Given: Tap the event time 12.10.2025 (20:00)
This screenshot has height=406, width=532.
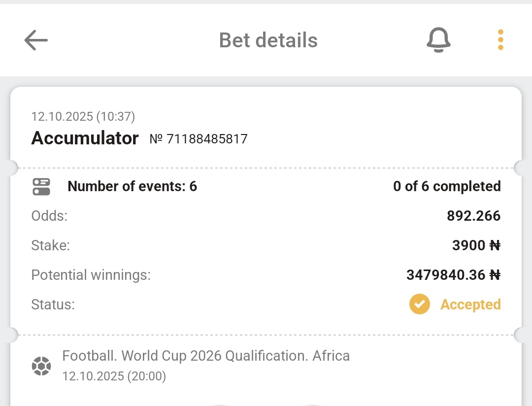Looking at the screenshot, I should click(x=114, y=376).
